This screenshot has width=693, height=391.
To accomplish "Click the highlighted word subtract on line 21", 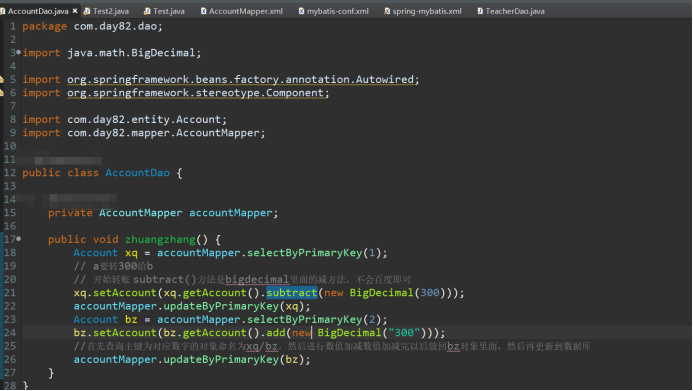I will pos(292,293).
